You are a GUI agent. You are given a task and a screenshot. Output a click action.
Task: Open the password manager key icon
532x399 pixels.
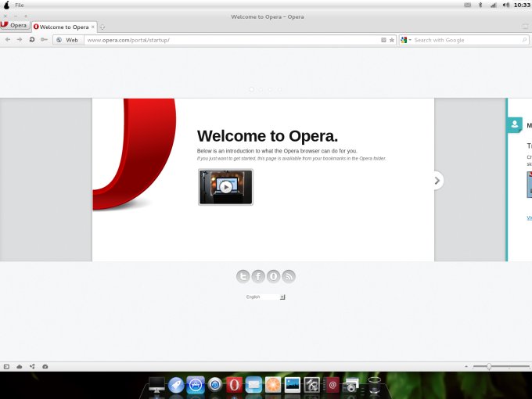point(44,40)
